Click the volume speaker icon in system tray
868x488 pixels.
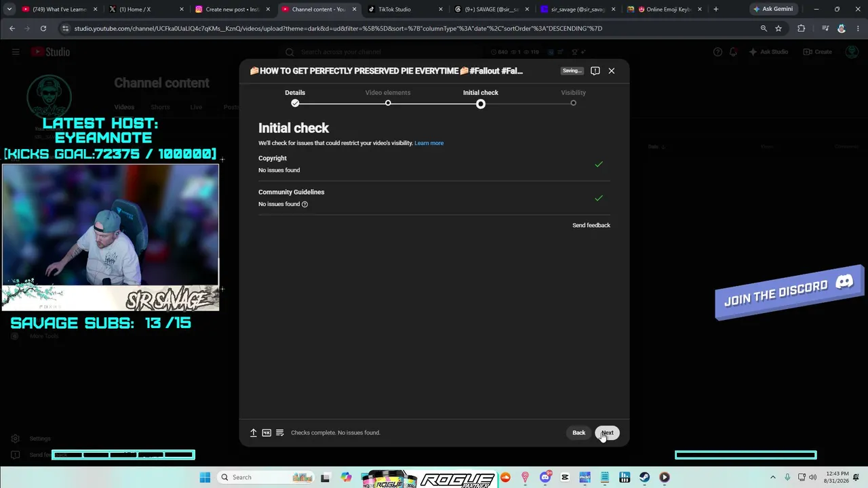(x=812, y=477)
